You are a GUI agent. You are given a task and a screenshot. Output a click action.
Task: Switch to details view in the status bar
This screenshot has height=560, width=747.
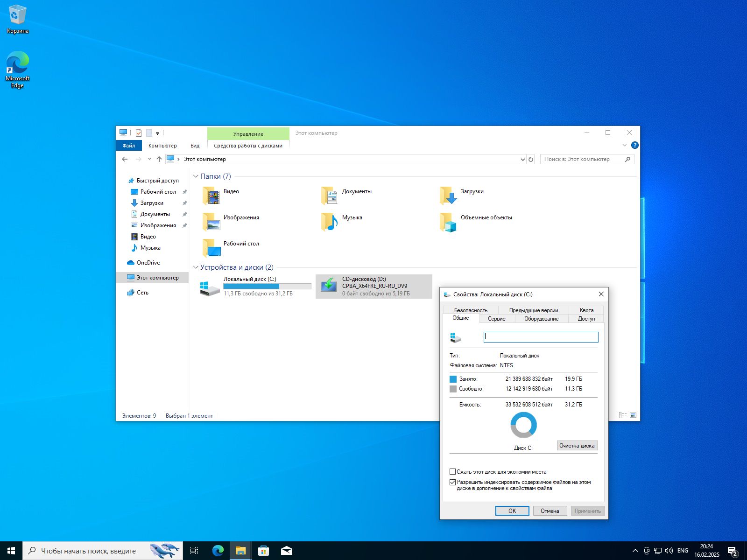(623, 414)
